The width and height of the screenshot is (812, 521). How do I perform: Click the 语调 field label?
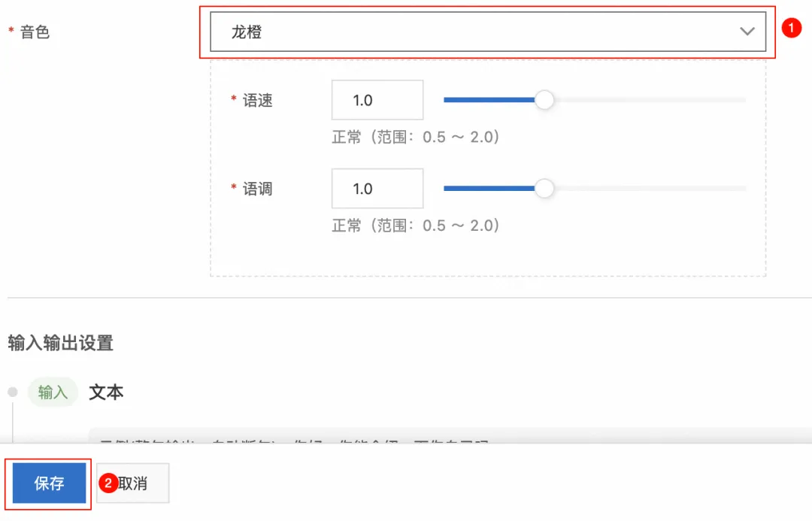(257, 189)
